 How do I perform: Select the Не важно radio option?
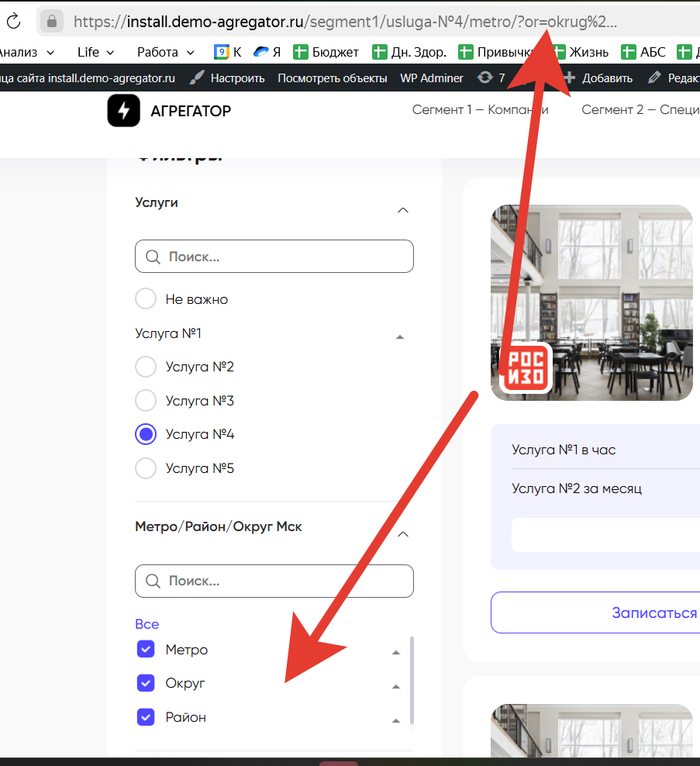click(146, 298)
